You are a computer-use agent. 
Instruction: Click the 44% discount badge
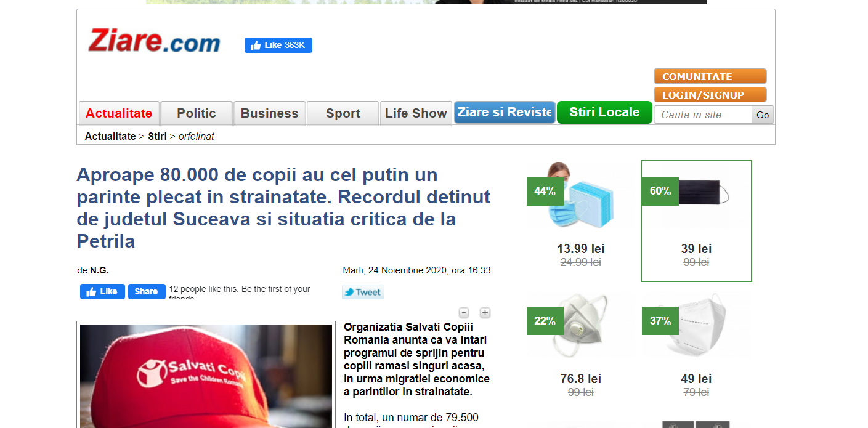pos(545,191)
